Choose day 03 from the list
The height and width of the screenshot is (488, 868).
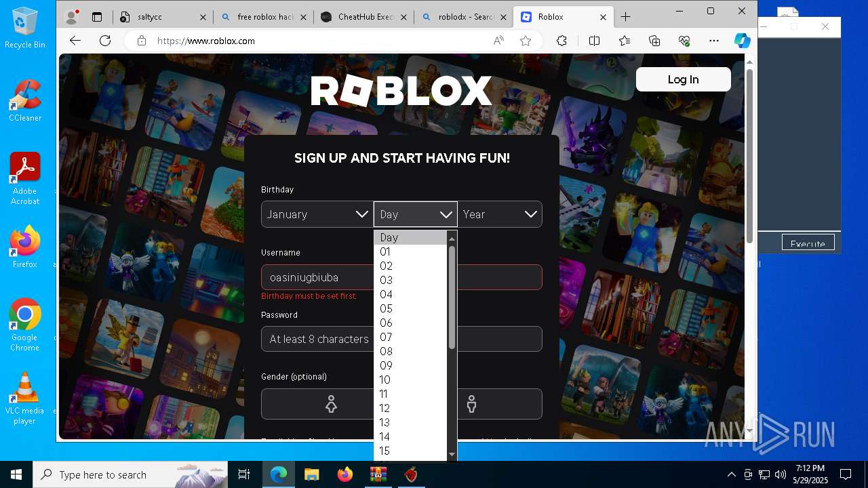coord(410,280)
